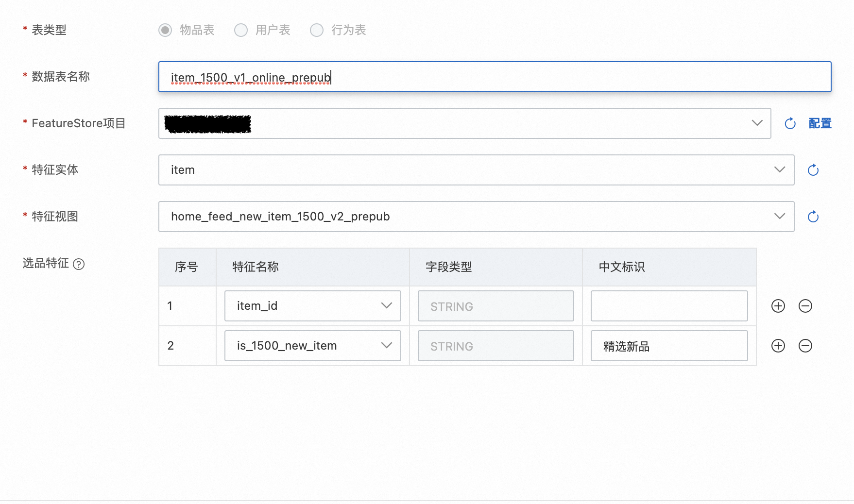This screenshot has height=504, width=854.
Task: Refresh the 特征实体 options
Action: [813, 170]
